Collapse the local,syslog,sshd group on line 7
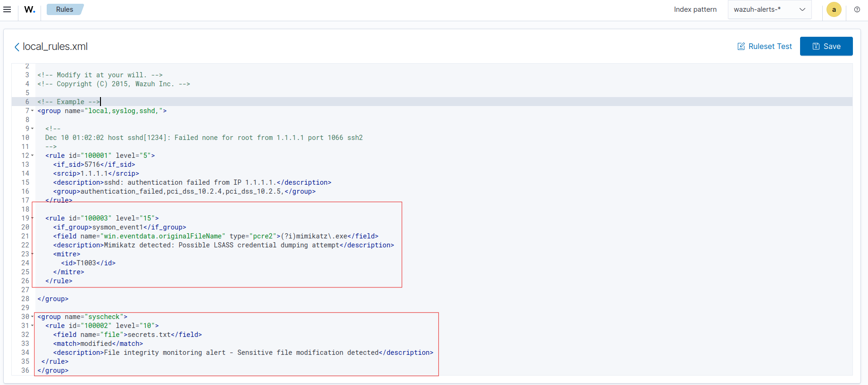868x385 pixels. [33, 111]
